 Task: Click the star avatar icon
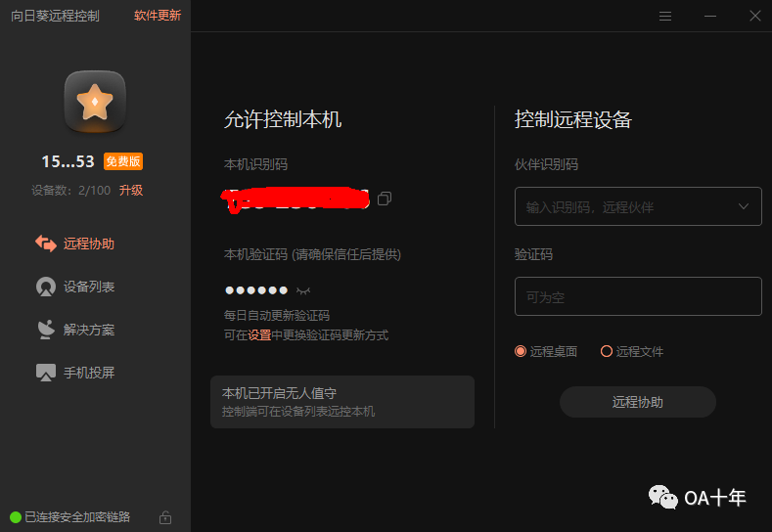[95, 102]
